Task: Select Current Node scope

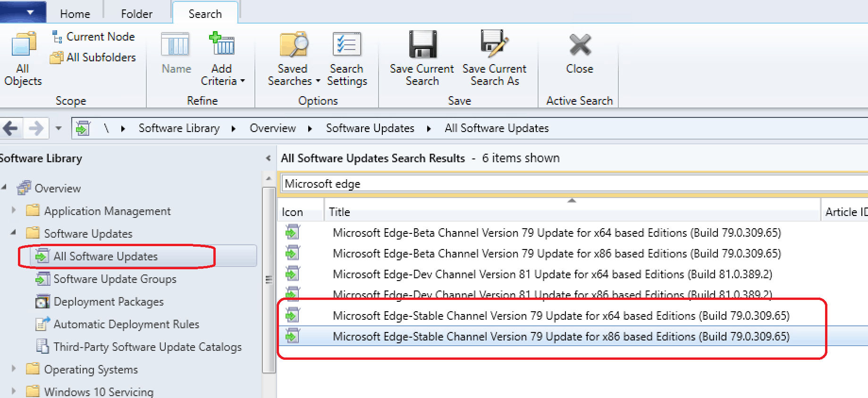Action: point(93,37)
